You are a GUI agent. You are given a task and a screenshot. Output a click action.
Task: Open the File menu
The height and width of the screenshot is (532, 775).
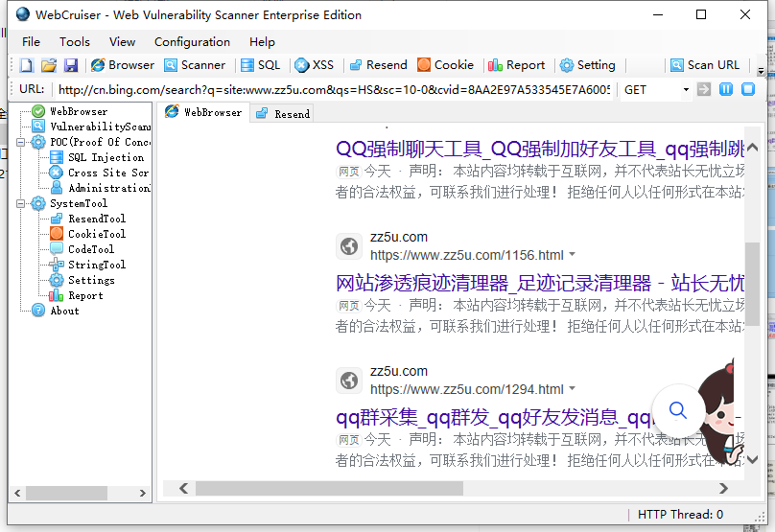tap(31, 42)
